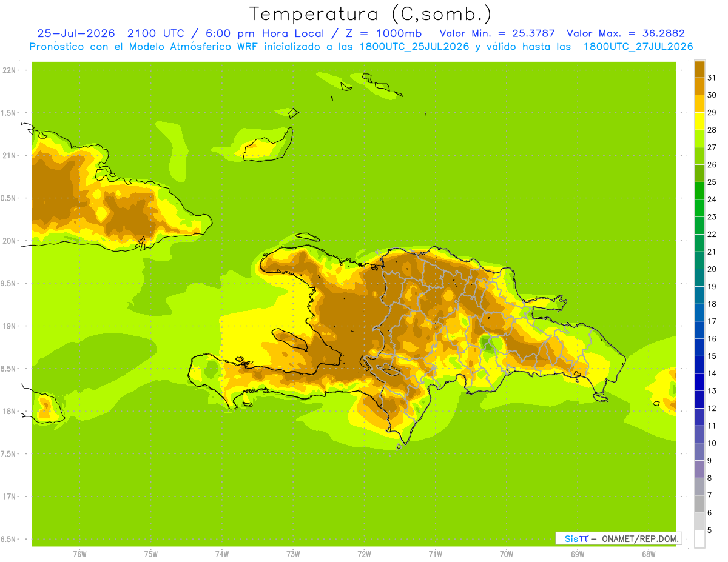
Task: Click the "1800UTC_27JUL2026" valid-until time
Action: [x=638, y=47]
